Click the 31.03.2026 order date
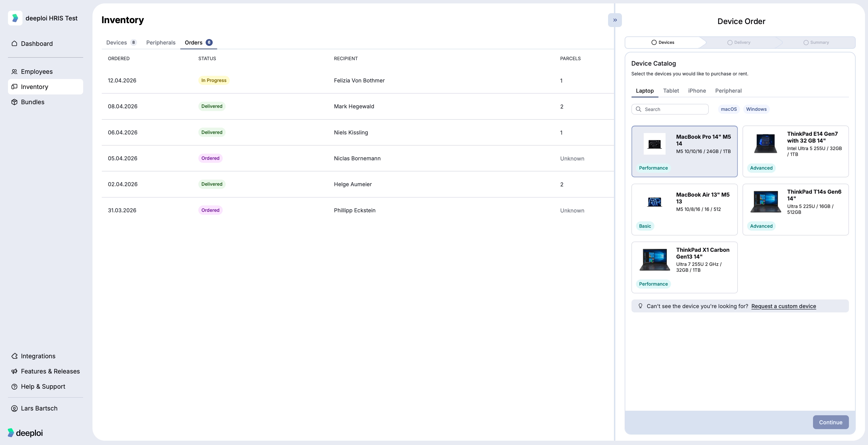This screenshot has width=868, height=445. click(x=122, y=210)
